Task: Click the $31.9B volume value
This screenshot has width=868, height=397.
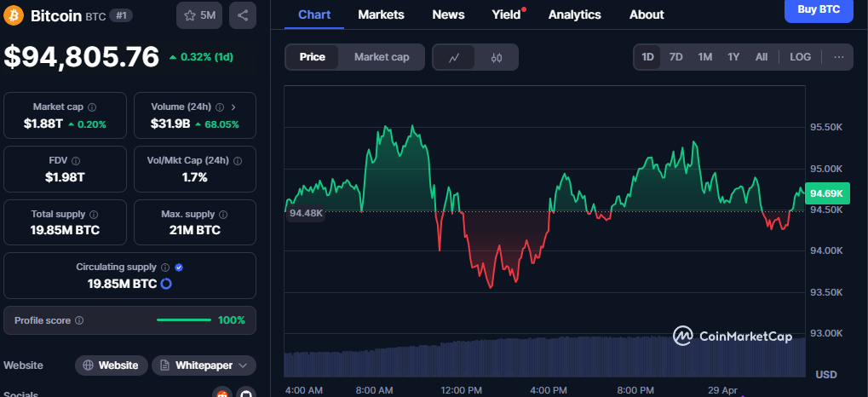Action: point(170,124)
